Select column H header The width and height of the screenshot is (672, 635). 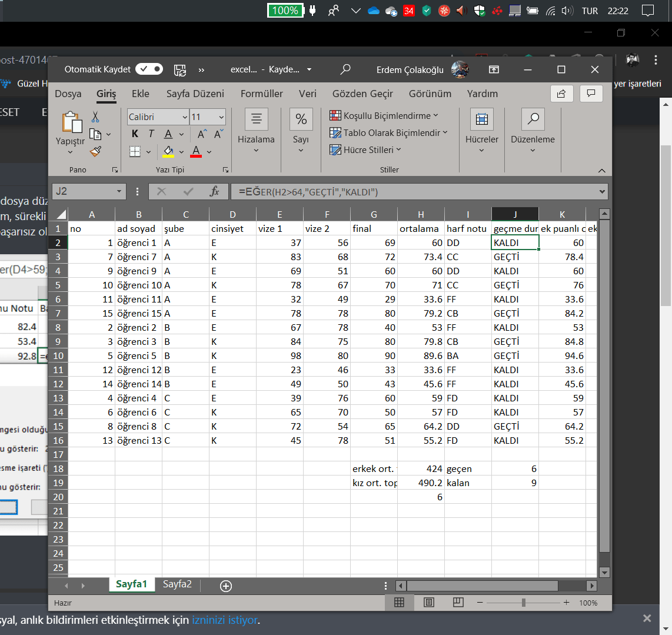[x=421, y=214]
